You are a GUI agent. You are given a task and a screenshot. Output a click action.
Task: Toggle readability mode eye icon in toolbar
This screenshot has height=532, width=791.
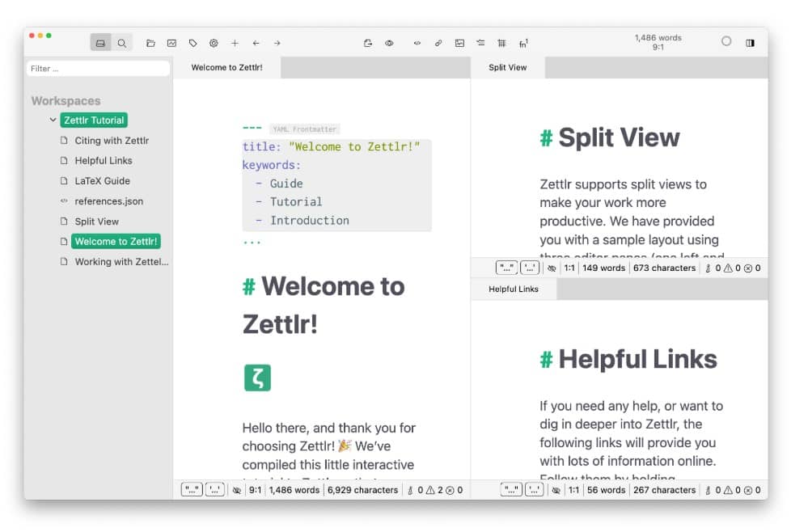(x=389, y=43)
